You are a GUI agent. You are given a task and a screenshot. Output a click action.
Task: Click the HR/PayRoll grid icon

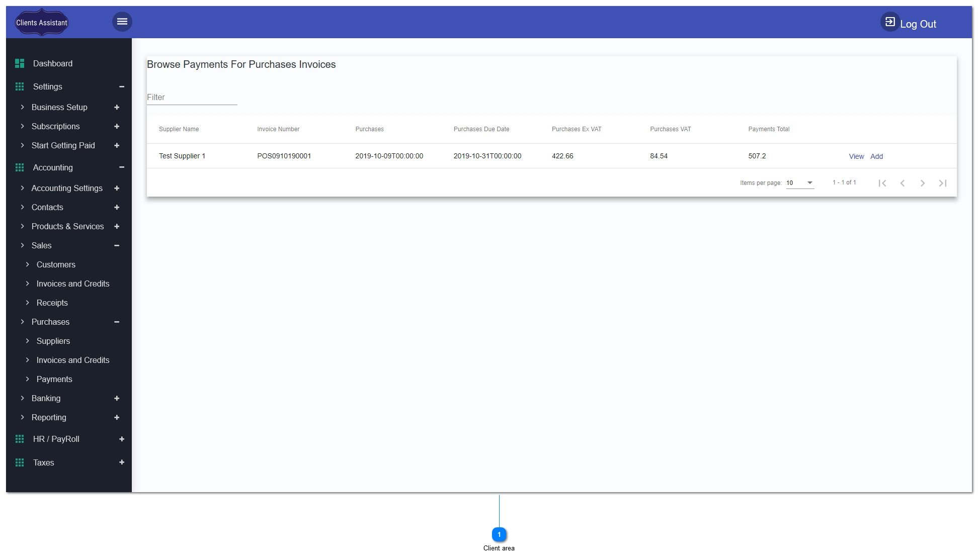point(19,439)
